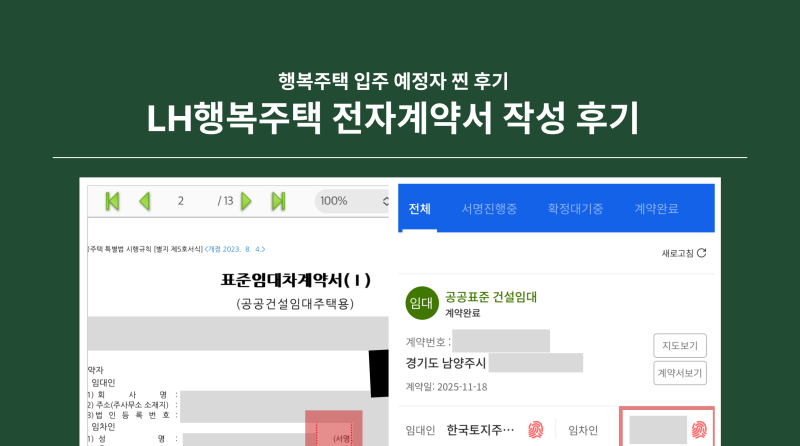This screenshot has height=446, width=800.
Task: Jump to first page of contract viewer
Action: click(x=112, y=201)
